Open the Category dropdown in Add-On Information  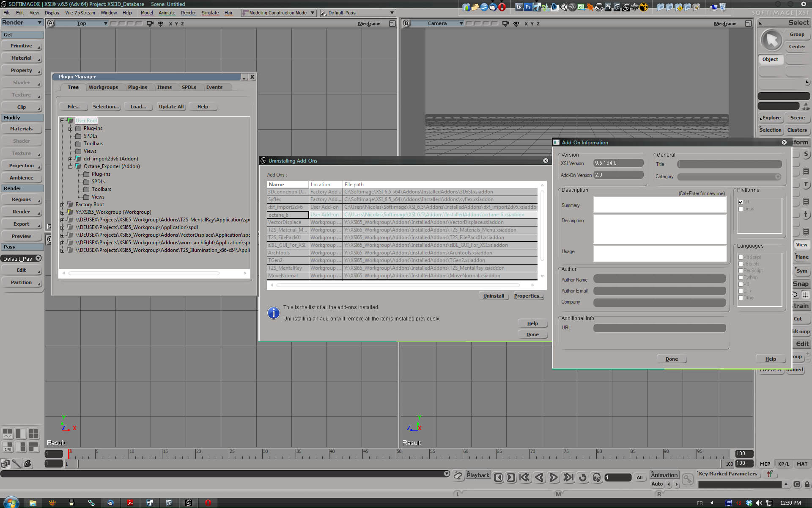point(730,177)
